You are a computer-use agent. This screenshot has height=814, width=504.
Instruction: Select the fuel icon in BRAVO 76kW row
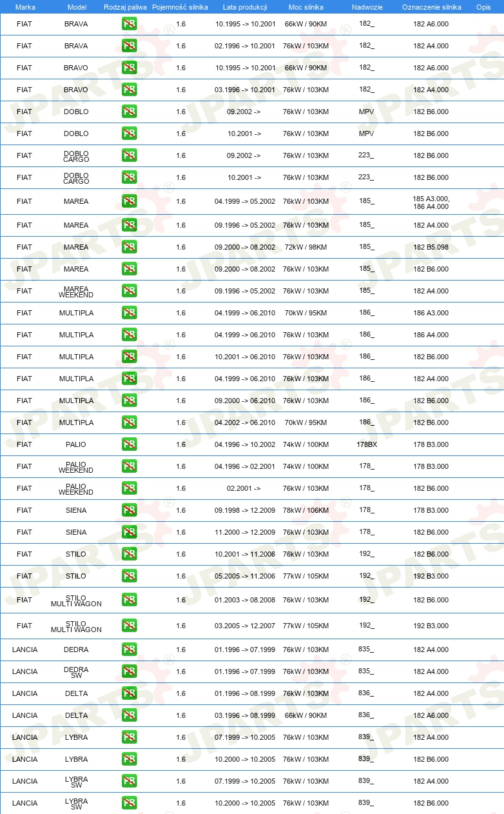[129, 90]
